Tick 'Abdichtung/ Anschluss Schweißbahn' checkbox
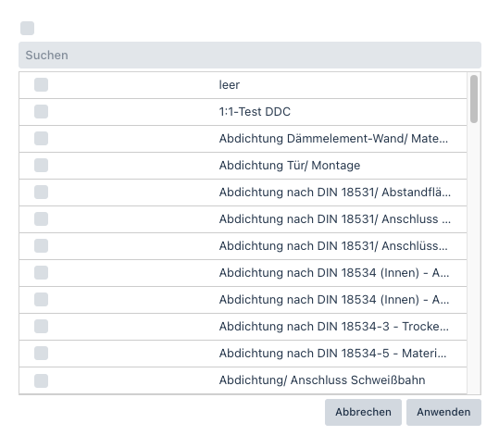499x448 pixels. tap(42, 380)
